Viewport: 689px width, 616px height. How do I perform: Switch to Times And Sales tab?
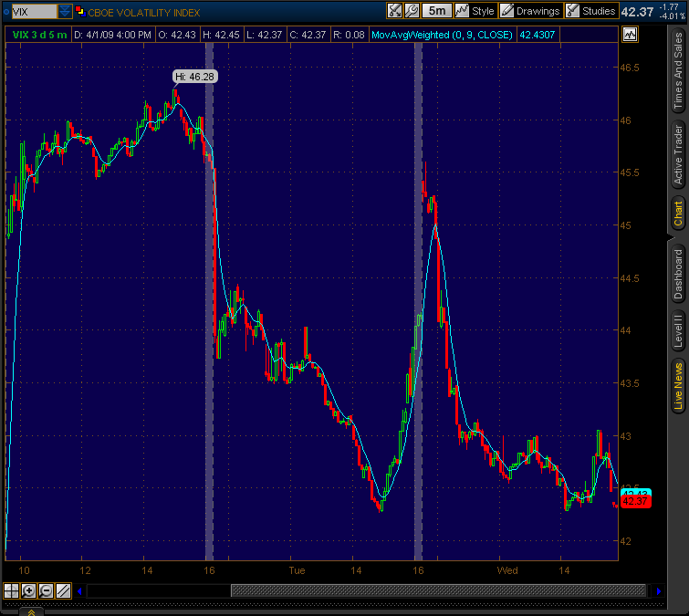677,70
